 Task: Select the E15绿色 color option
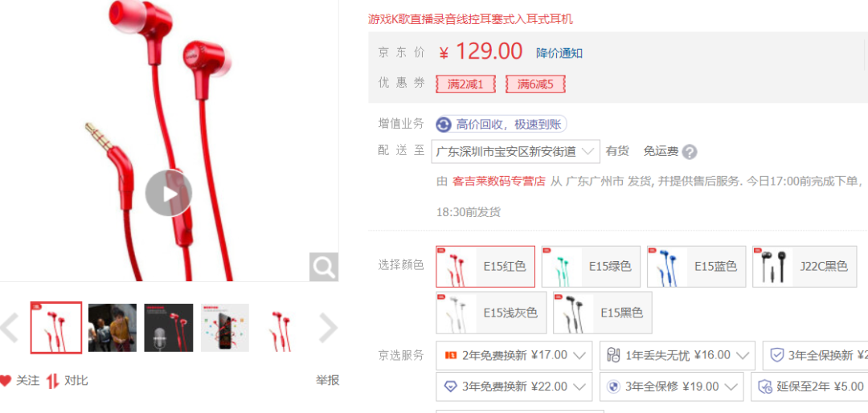click(591, 266)
